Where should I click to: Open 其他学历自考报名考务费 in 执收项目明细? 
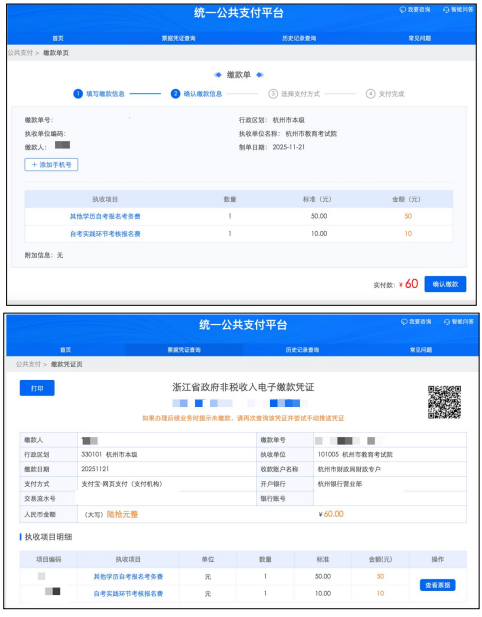point(128,577)
